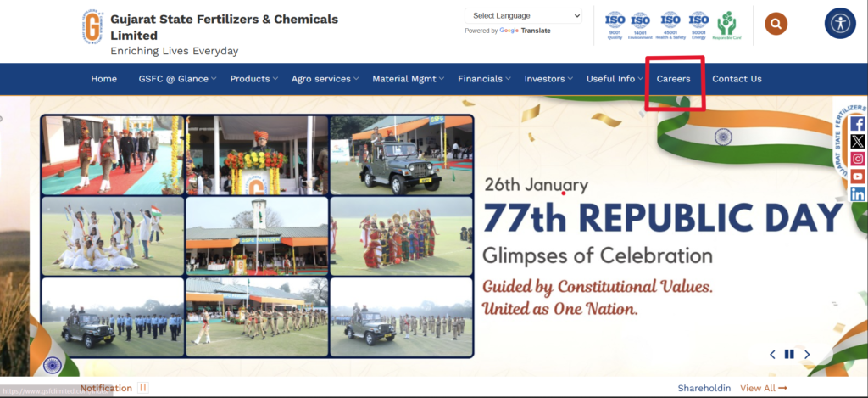Open the Careers menu item
Screen dimensions: 868x398
673,79
